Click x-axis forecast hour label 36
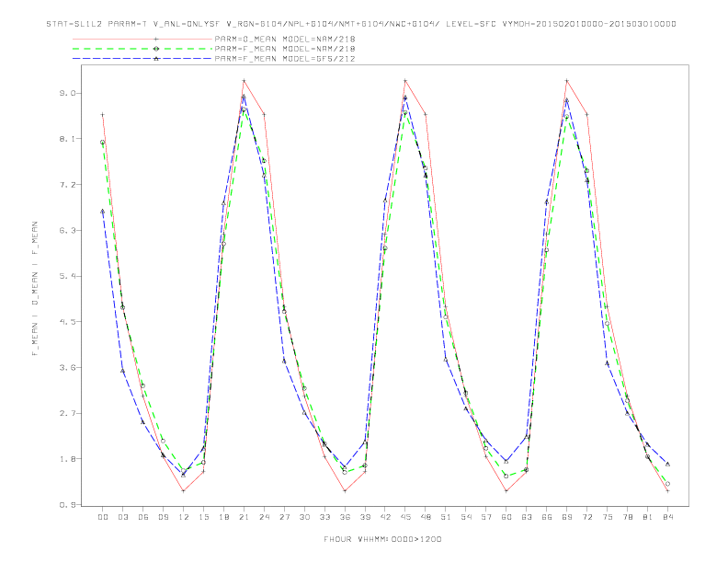This screenshot has width=728, height=563. (345, 517)
